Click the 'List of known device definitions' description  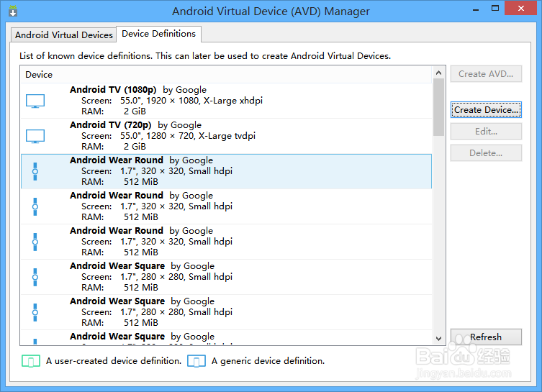tap(205, 56)
